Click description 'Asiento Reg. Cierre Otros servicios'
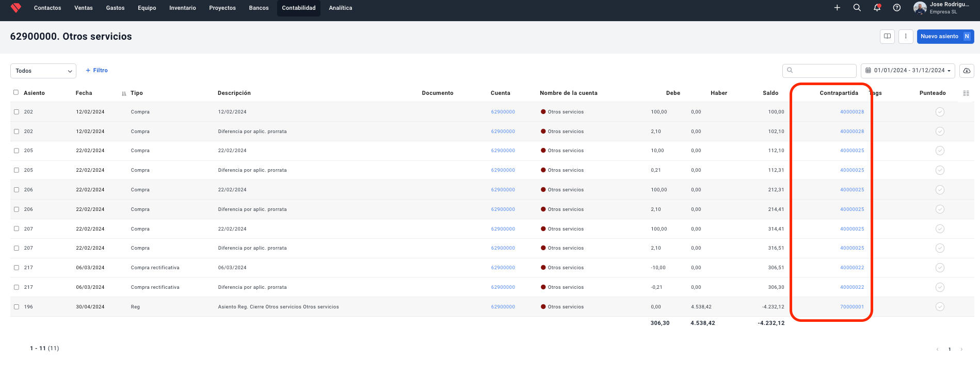980x392 pixels. pyautogui.click(x=279, y=307)
